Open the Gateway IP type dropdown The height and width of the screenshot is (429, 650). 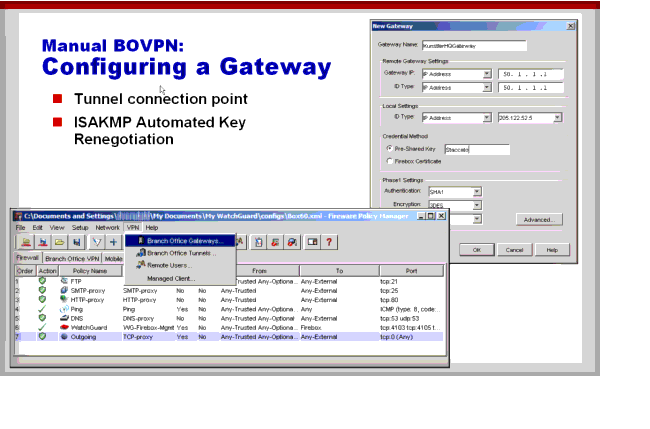(487, 74)
